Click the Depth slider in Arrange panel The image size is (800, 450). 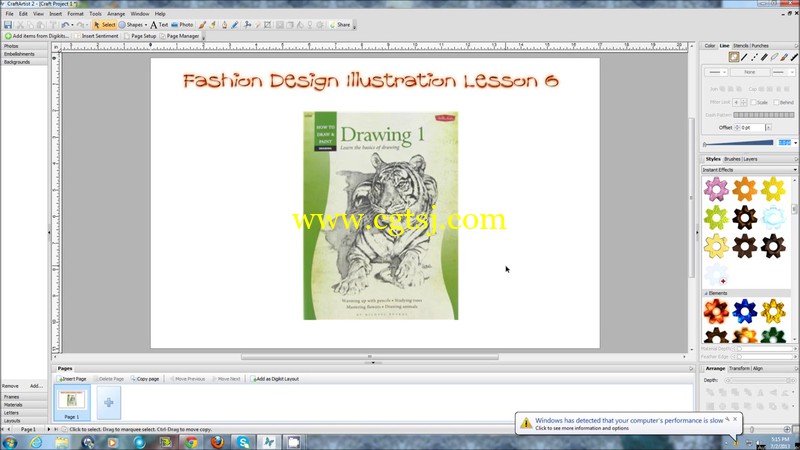click(x=760, y=380)
